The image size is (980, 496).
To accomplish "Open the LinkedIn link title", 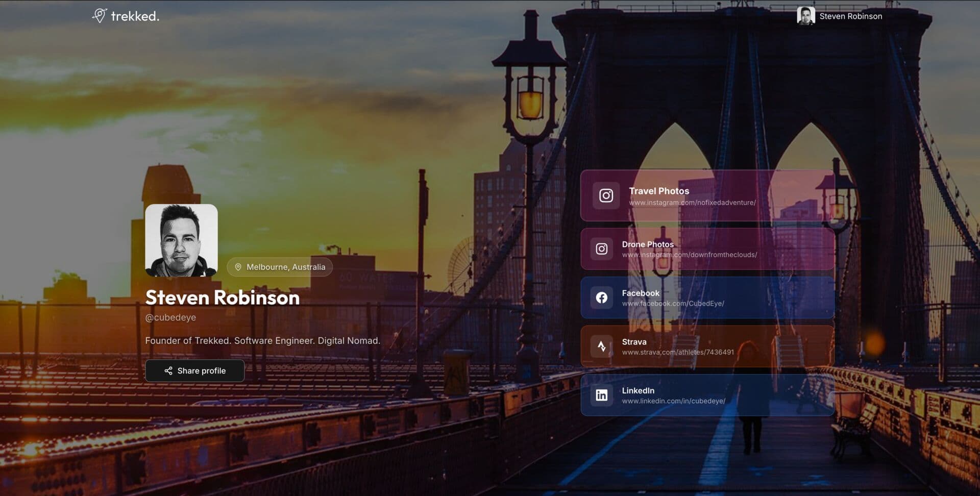I will click(638, 390).
